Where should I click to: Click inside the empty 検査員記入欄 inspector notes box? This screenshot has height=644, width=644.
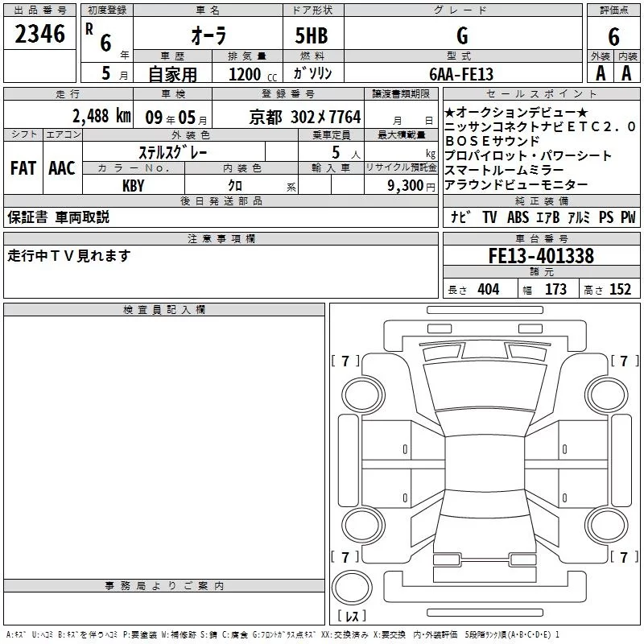(x=164, y=443)
